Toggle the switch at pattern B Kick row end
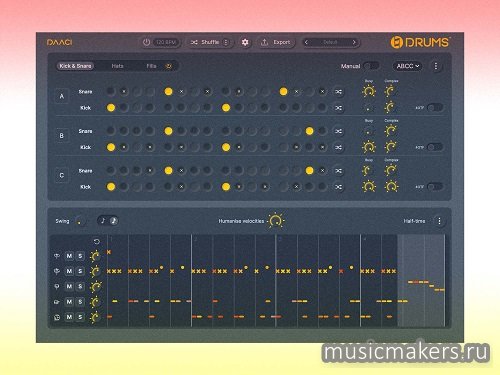The width and height of the screenshot is (500, 375). click(435, 147)
